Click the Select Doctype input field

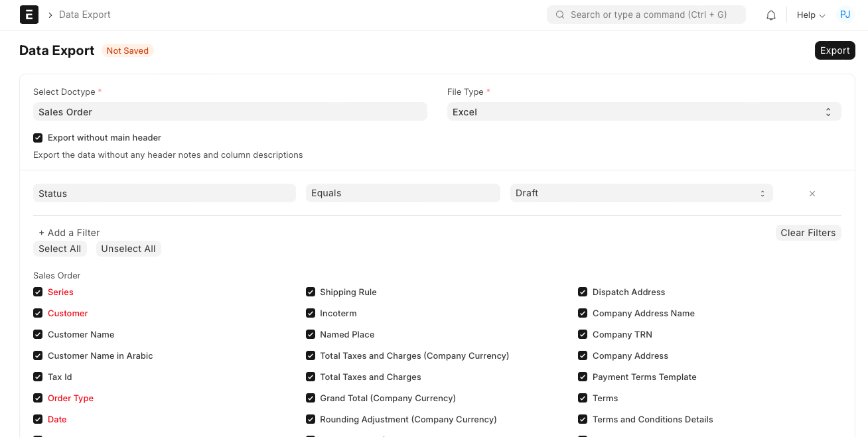tap(230, 112)
